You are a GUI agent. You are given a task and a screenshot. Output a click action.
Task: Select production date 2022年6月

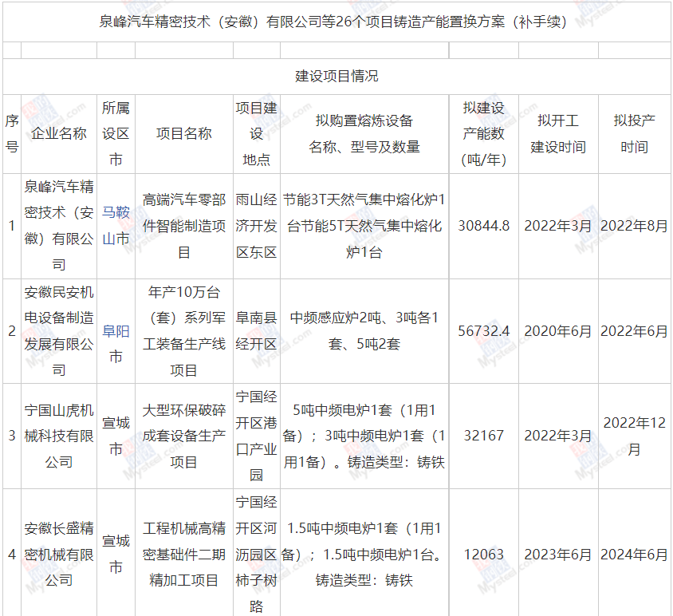(x=635, y=331)
